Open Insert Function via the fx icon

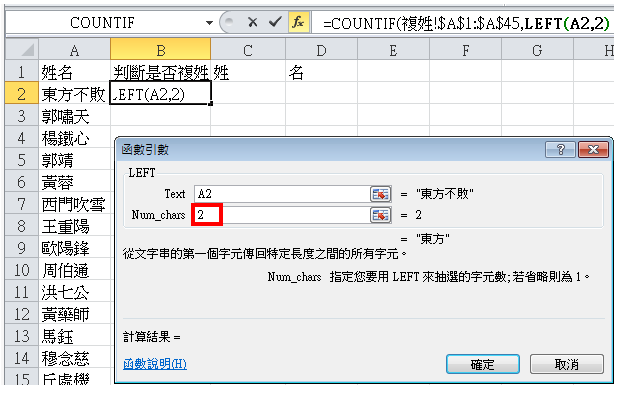(x=299, y=22)
